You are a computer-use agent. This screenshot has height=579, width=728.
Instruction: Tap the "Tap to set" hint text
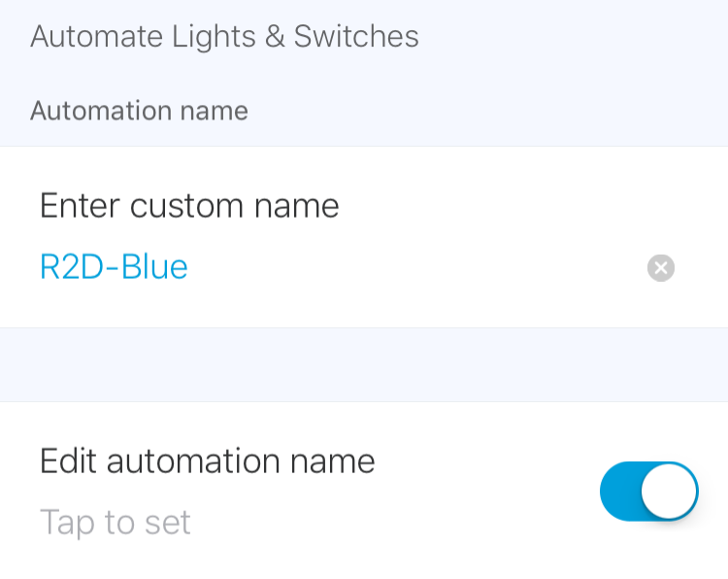116,523
